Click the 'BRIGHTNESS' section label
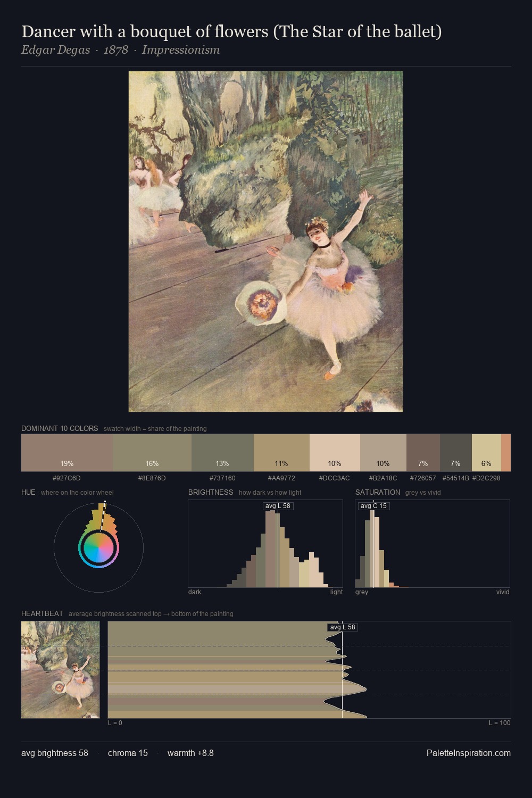This screenshot has width=532, height=798. tap(211, 492)
